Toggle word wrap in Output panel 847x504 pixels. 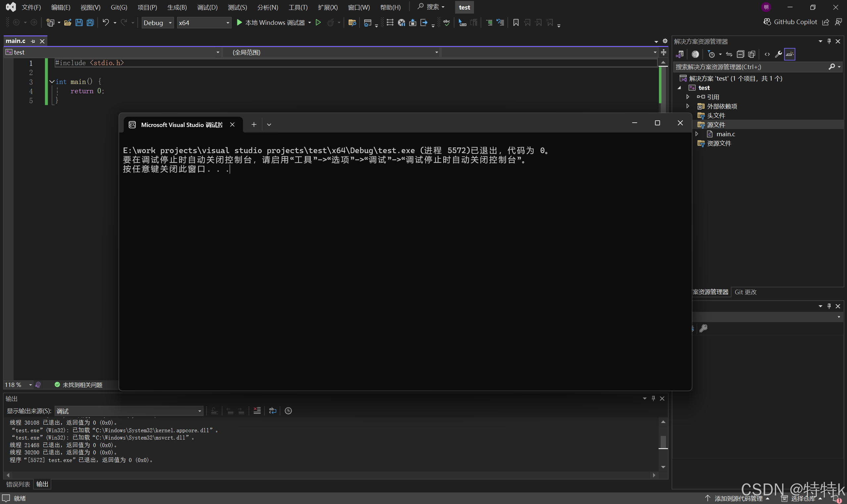(273, 411)
